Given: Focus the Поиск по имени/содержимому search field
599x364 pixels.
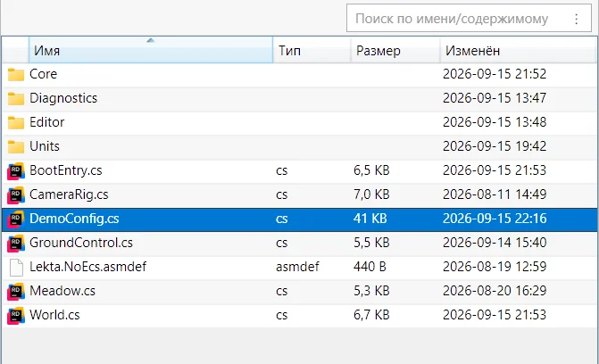Looking at the screenshot, I should tap(470, 18).
